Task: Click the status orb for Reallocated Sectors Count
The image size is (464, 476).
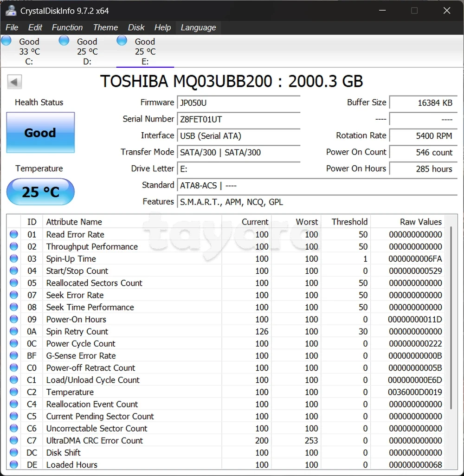Action: pyautogui.click(x=14, y=283)
